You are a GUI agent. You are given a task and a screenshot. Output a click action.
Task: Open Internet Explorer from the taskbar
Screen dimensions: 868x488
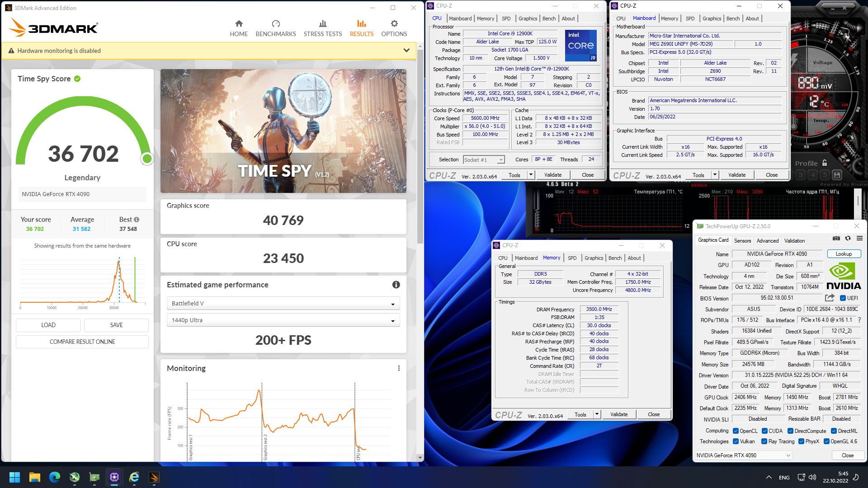(x=134, y=477)
